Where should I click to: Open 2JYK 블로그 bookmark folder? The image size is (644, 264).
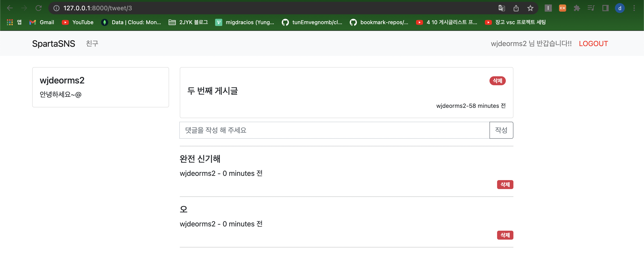[188, 22]
